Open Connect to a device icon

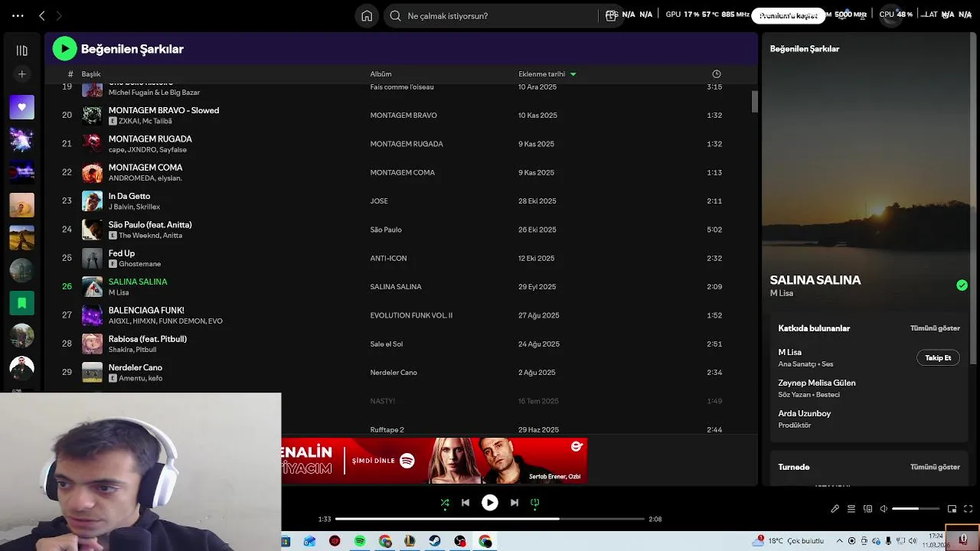pos(867,509)
